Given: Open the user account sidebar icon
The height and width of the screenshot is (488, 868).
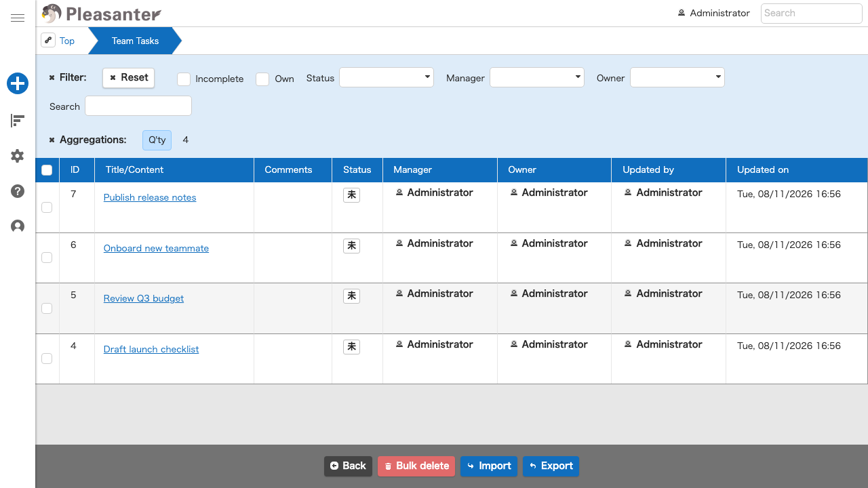Looking at the screenshot, I should coord(18,226).
